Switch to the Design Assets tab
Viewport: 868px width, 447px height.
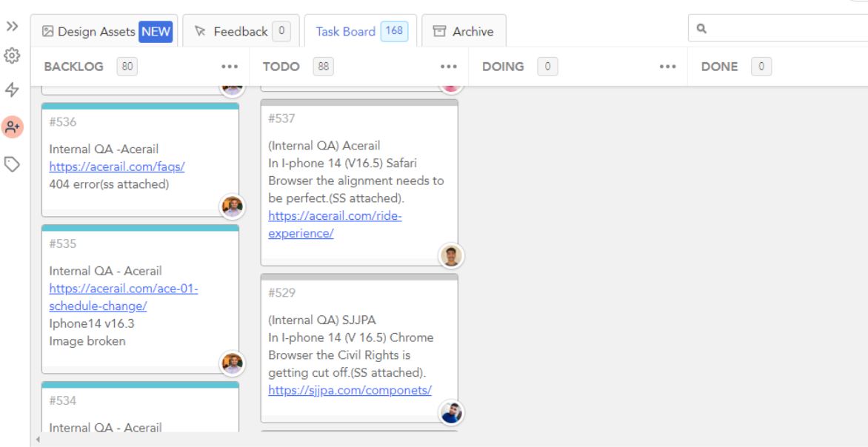point(107,32)
